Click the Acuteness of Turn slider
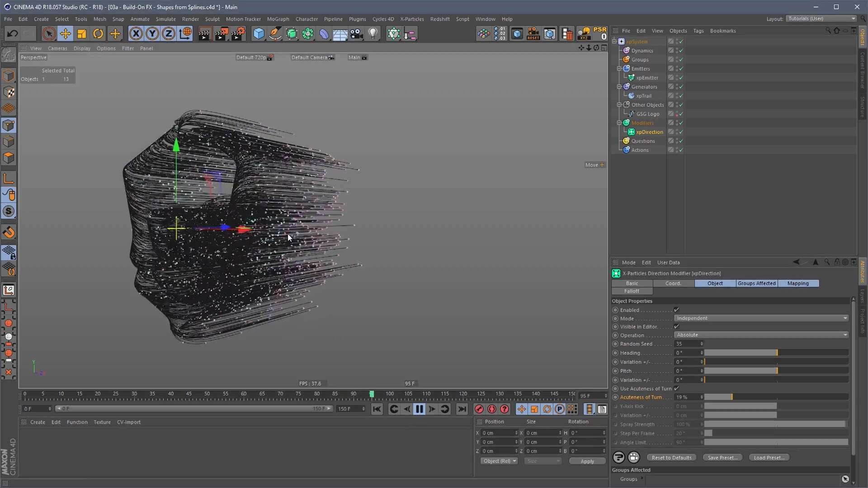 coord(775,397)
